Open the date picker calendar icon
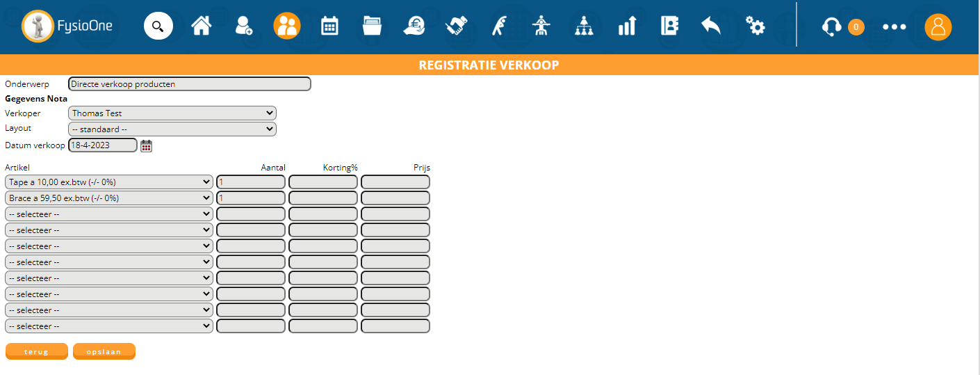The width and height of the screenshot is (980, 375). point(146,145)
